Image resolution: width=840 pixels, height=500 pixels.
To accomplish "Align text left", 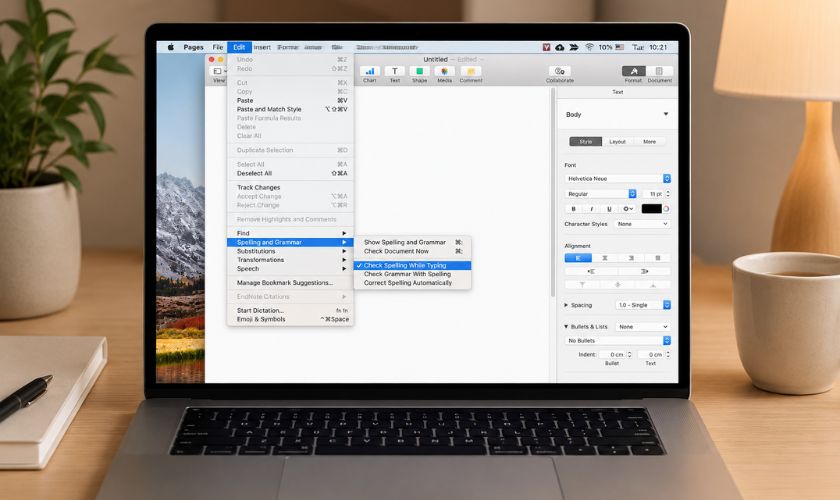I will (578, 258).
